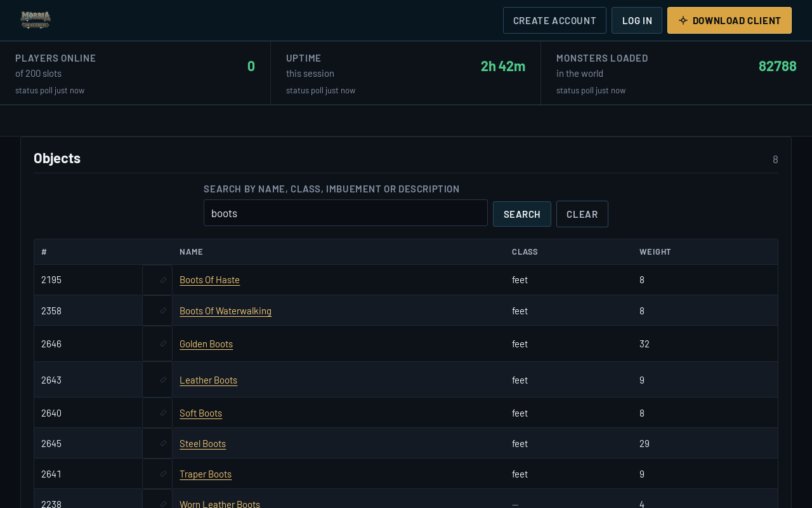
Task: Click the monsters loaded count 82788
Action: click(x=778, y=66)
